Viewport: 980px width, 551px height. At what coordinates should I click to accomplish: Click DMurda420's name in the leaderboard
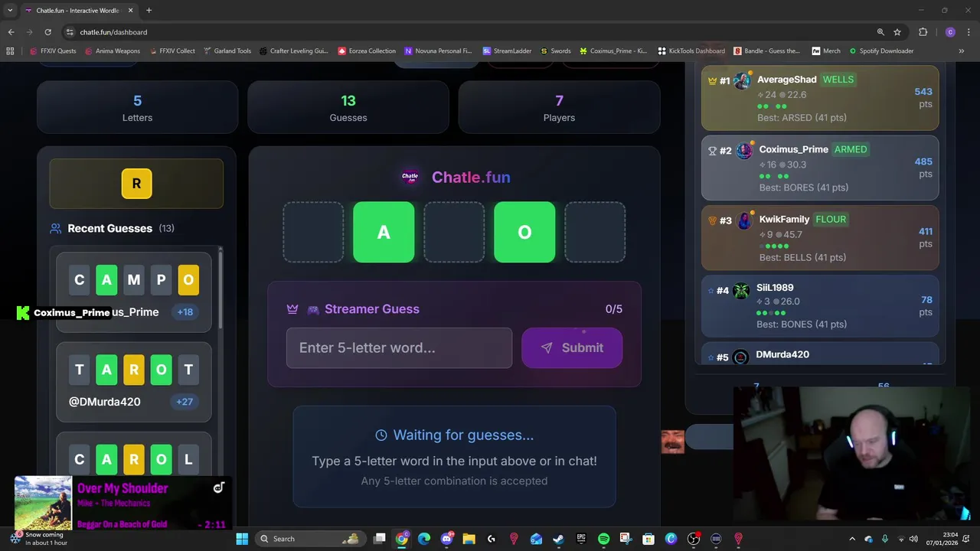[x=782, y=354]
